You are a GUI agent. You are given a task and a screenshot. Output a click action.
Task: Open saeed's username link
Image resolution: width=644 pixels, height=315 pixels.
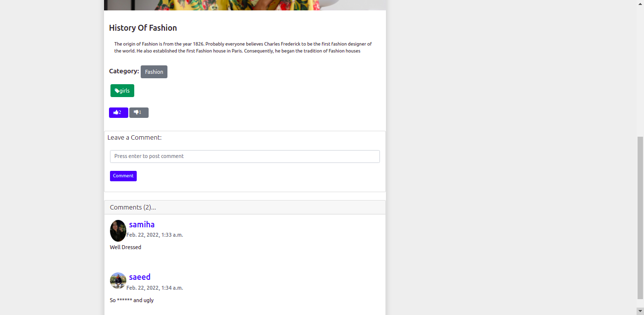(140, 277)
